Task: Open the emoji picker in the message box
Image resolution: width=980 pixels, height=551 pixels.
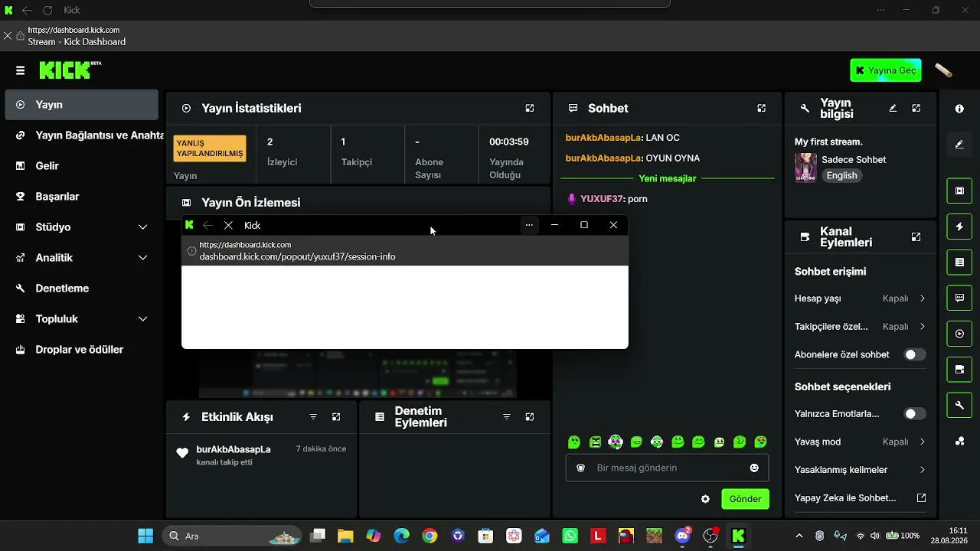Action: (754, 468)
